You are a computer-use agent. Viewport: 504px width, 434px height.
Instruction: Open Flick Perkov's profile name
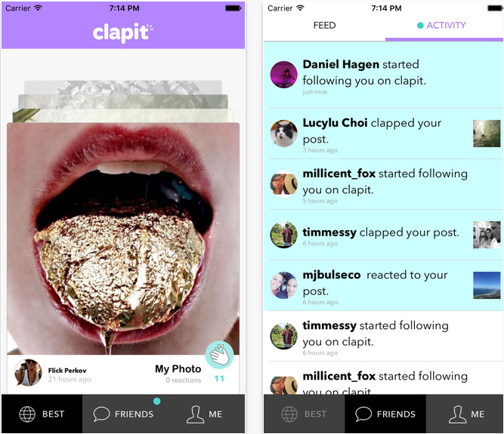67,371
